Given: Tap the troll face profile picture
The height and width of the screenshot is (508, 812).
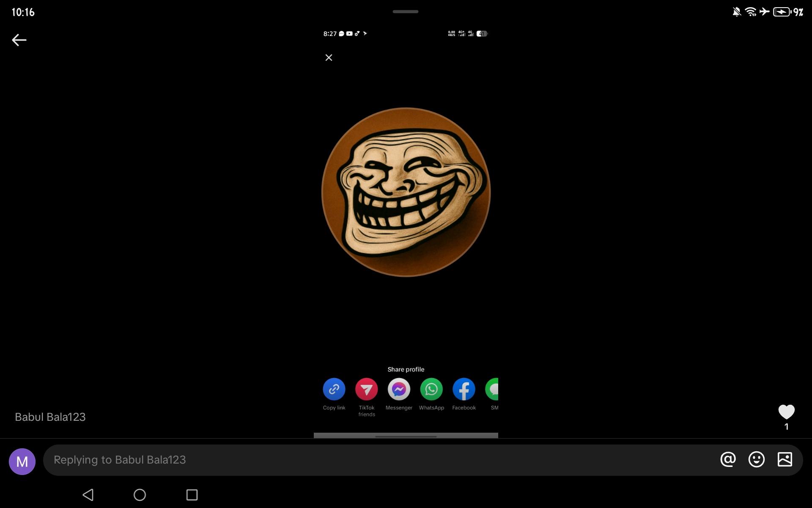Looking at the screenshot, I should click(406, 192).
